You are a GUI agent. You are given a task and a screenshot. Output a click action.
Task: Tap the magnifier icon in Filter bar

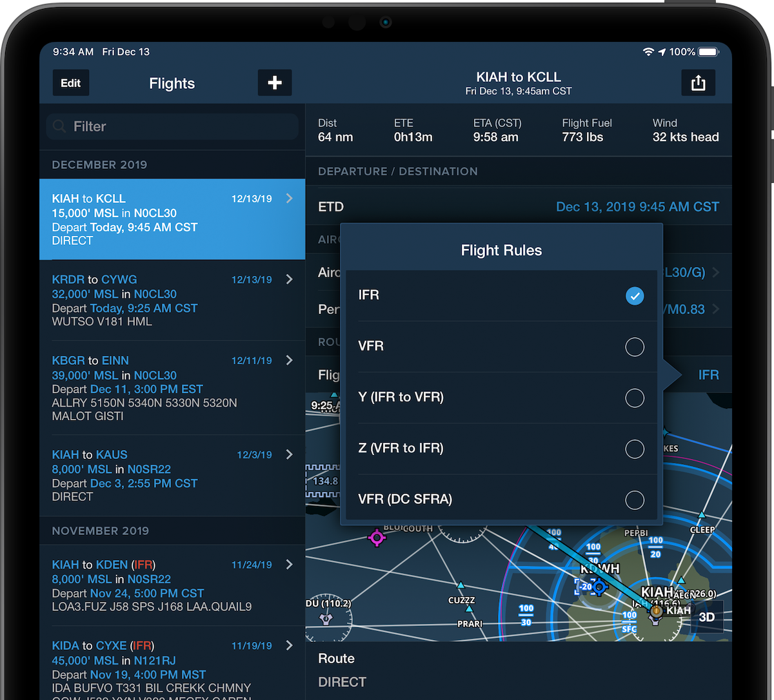point(60,126)
